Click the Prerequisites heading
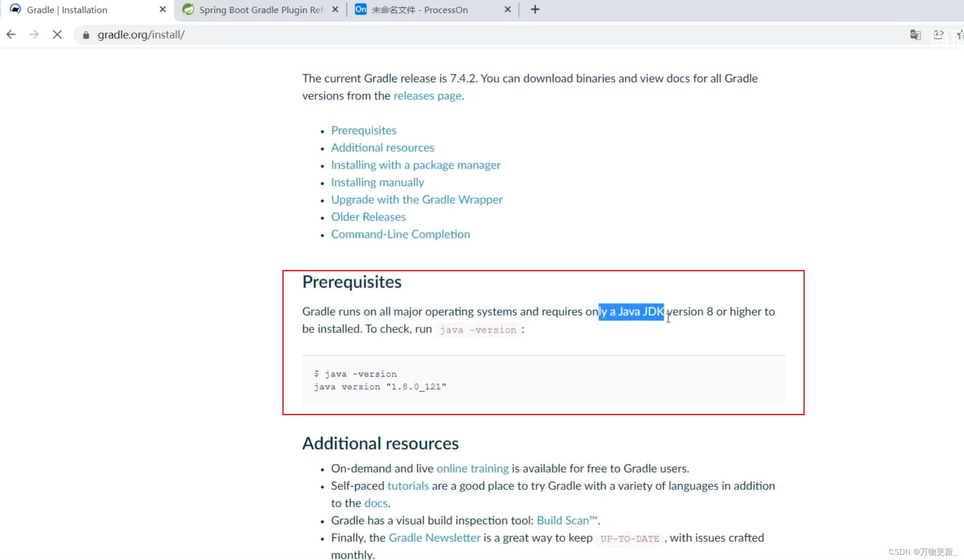This screenshot has height=560, width=964. coord(352,282)
